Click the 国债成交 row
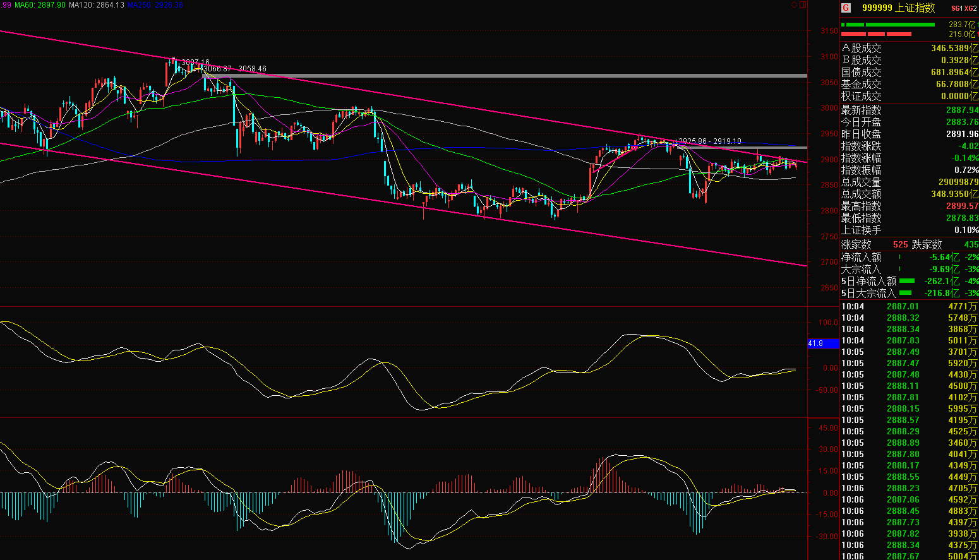Screen dimensions: 979x560 point(910,72)
